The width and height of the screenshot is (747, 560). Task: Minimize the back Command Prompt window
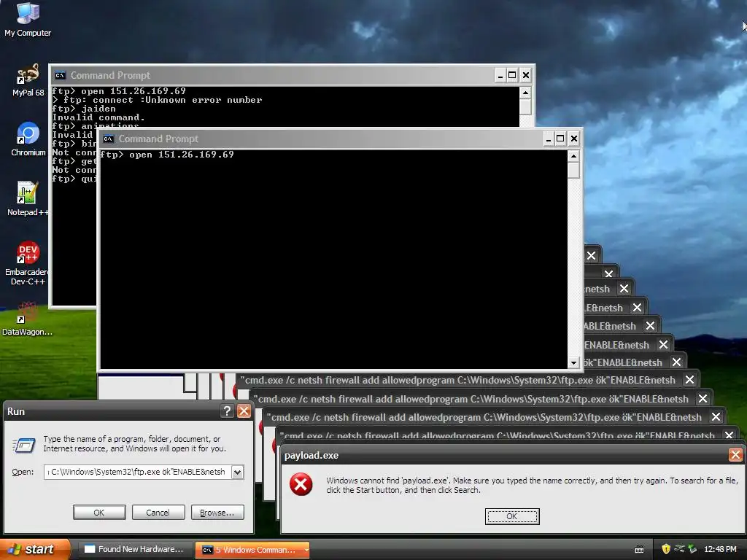500,75
